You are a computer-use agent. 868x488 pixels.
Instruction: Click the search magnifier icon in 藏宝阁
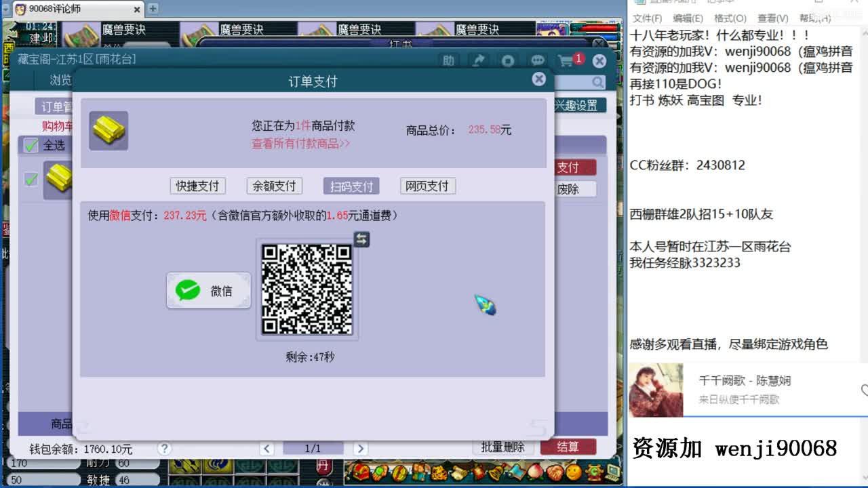pos(598,82)
